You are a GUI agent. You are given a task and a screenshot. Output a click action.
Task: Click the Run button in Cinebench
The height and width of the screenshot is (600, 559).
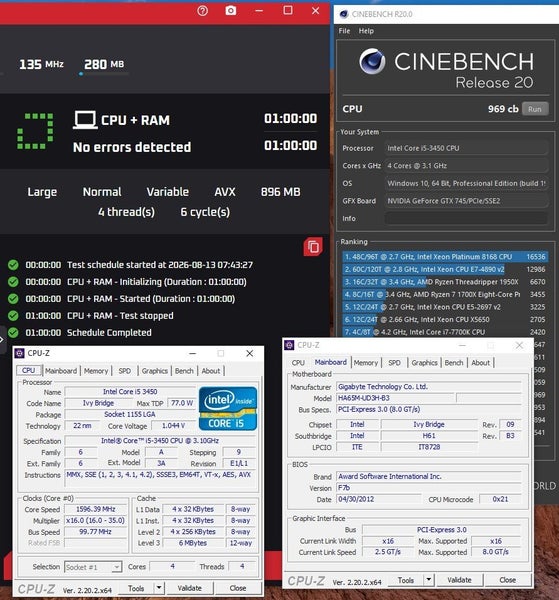click(535, 109)
